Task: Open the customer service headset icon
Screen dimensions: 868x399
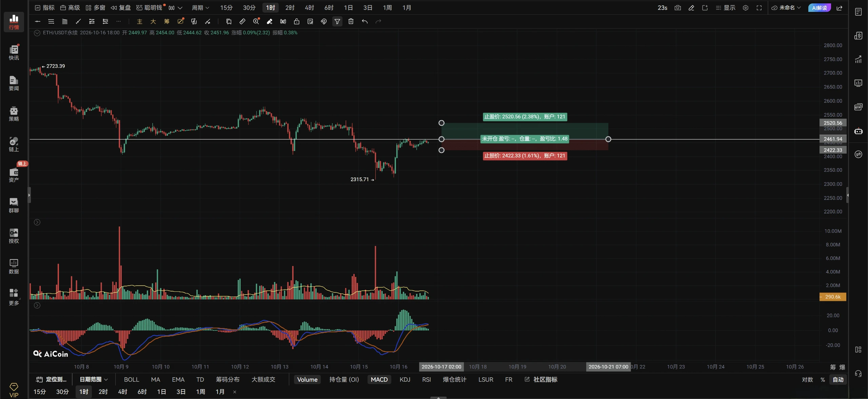Action: [x=858, y=373]
